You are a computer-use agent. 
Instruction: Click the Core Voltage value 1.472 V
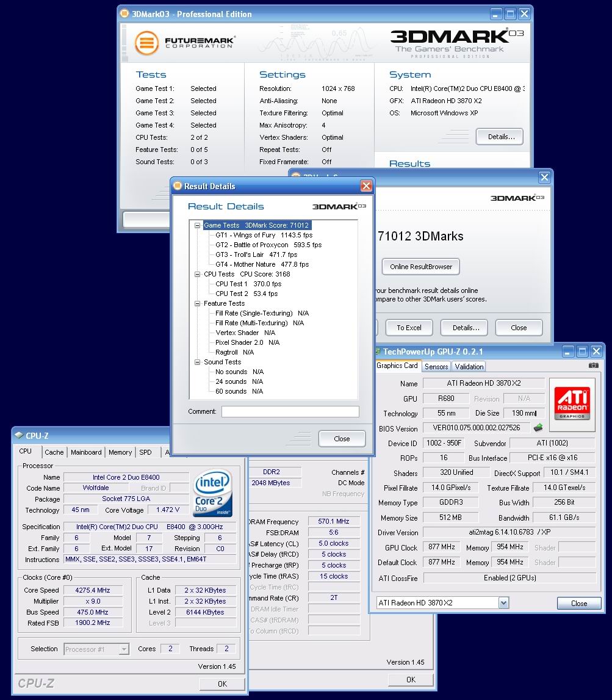168,510
